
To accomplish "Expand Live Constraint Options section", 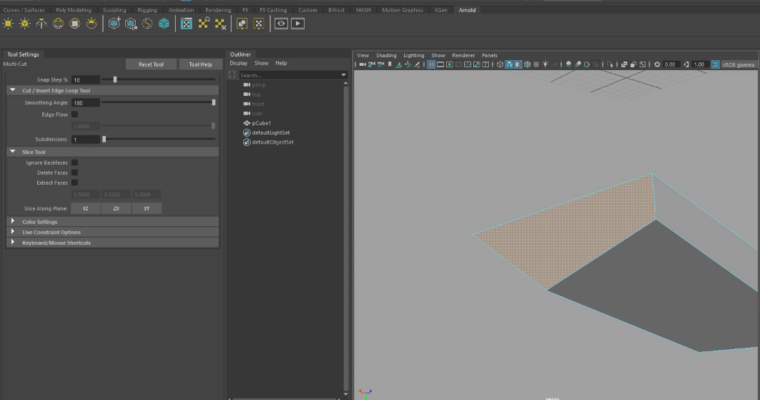I will (x=50, y=232).
